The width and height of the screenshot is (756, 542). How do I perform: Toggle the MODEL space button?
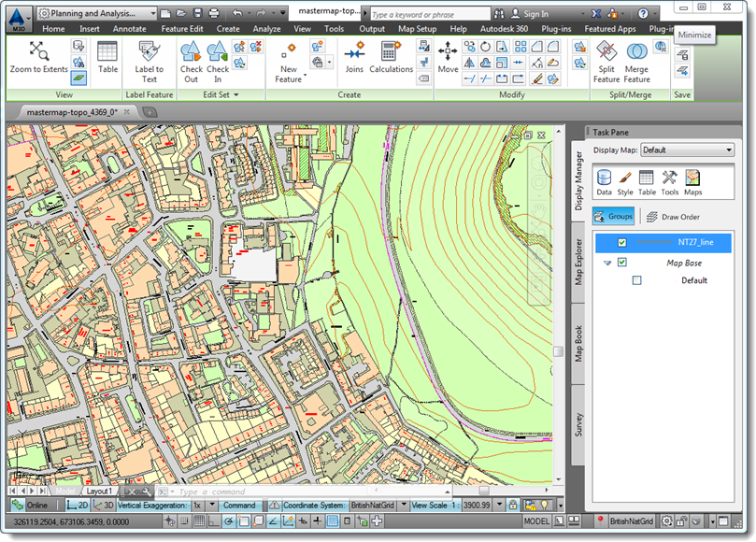pos(536,521)
